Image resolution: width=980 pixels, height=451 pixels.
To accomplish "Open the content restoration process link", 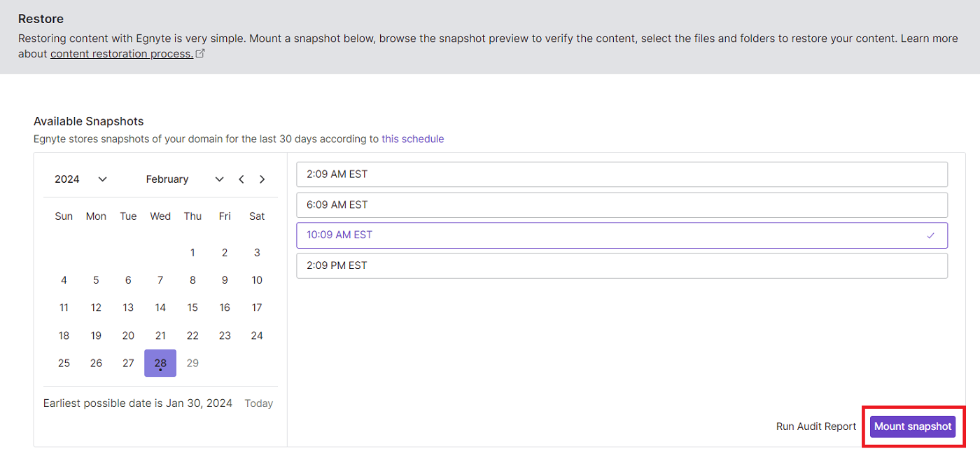I will (120, 53).
